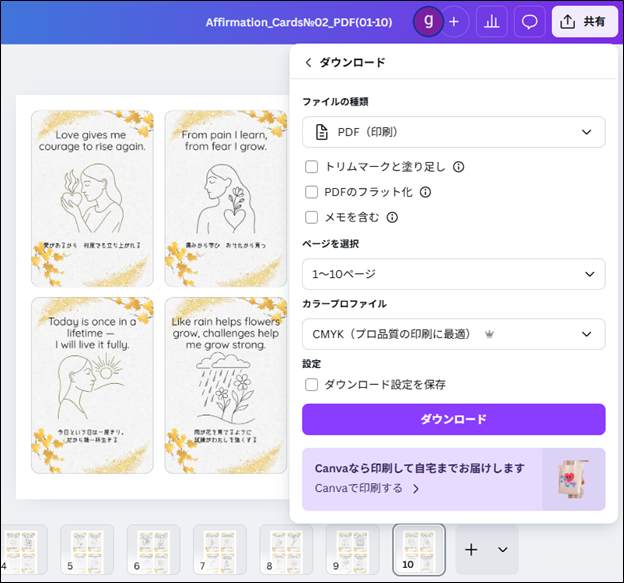Click the plus icon to add collaborators

454,21
